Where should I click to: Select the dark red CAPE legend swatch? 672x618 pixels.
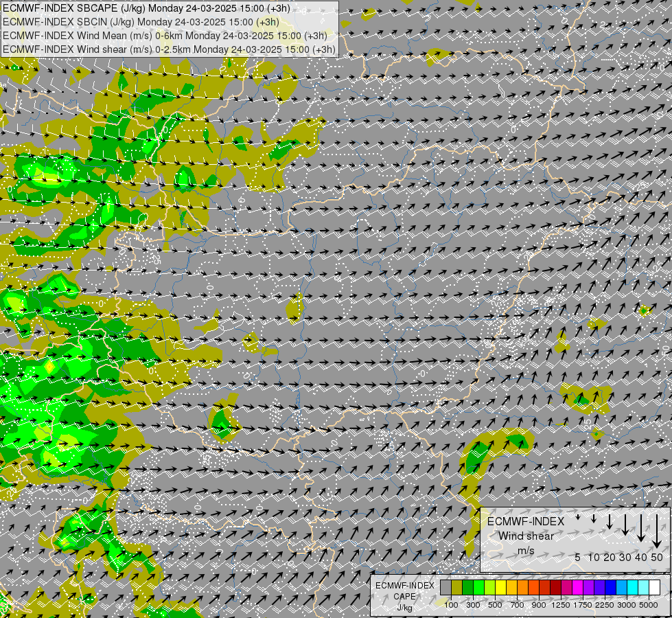tap(555, 588)
